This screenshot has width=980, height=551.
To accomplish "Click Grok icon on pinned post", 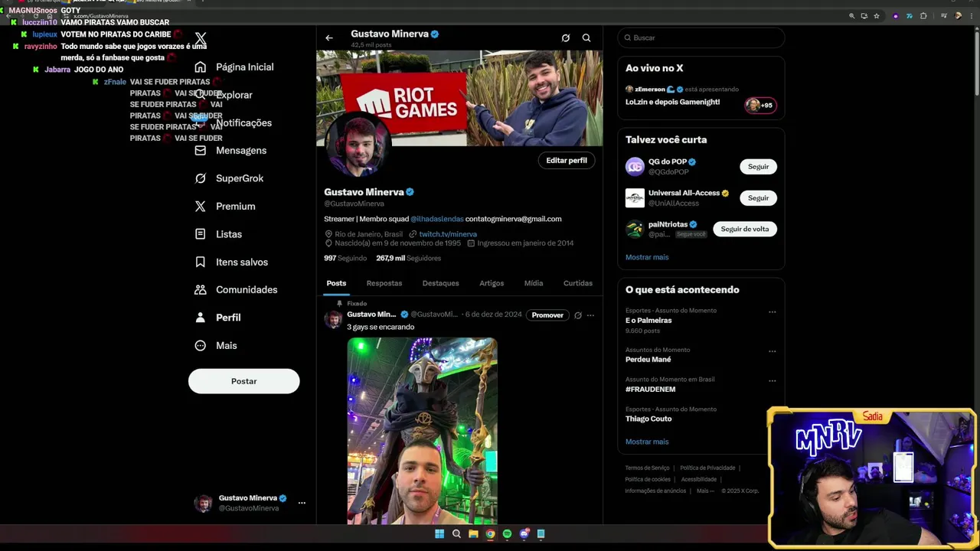I will (x=578, y=315).
